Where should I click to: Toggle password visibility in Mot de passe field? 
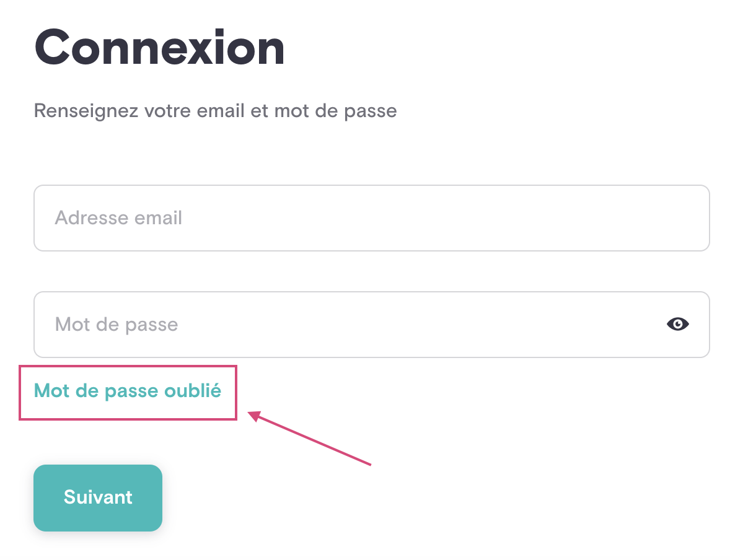coord(677,324)
